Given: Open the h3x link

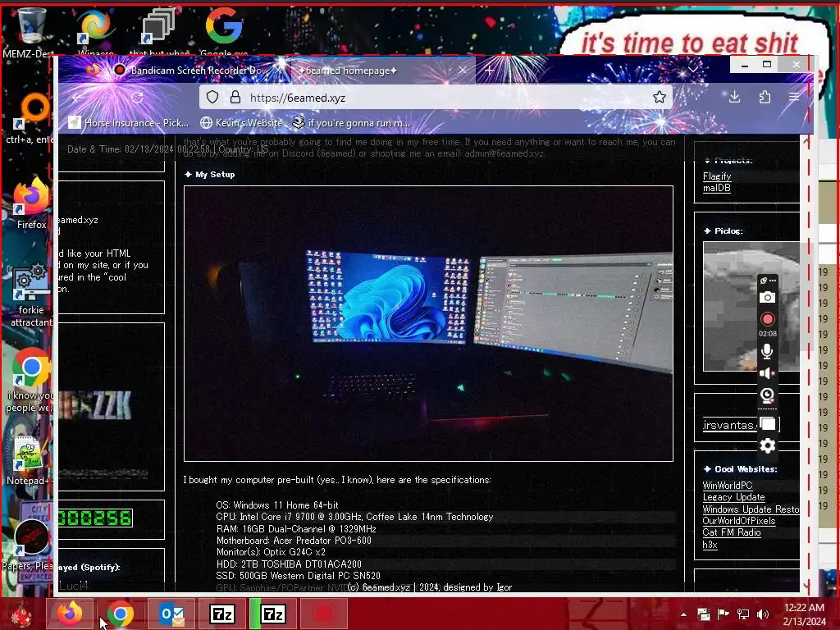Looking at the screenshot, I should click(710, 545).
